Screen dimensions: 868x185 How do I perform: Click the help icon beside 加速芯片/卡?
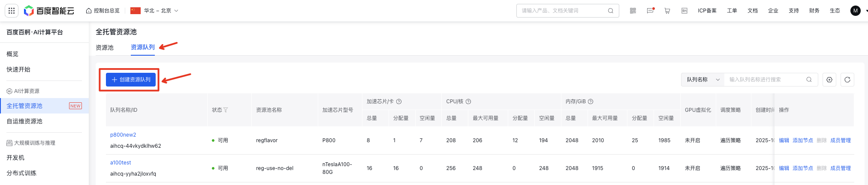[399, 101]
